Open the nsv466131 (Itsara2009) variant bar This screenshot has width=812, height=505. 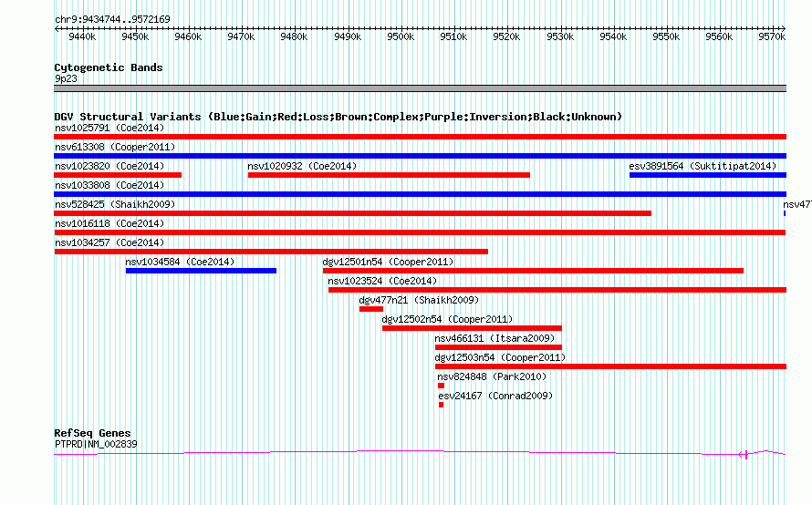point(498,347)
